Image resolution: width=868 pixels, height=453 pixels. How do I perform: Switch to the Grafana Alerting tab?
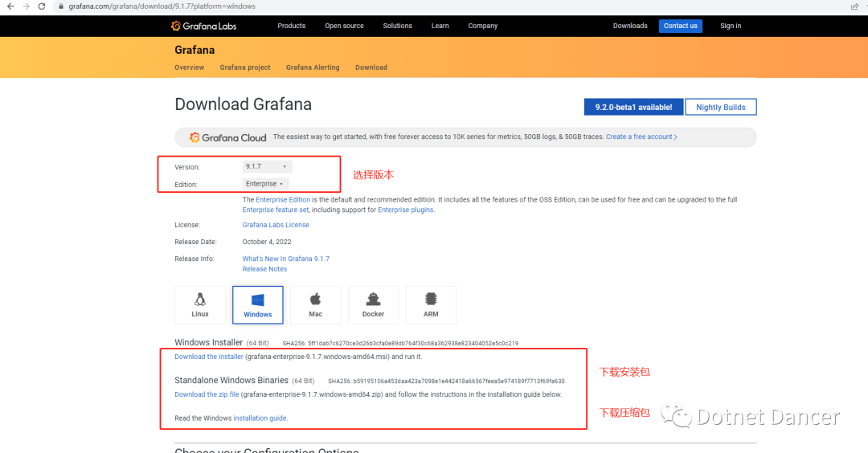313,67
